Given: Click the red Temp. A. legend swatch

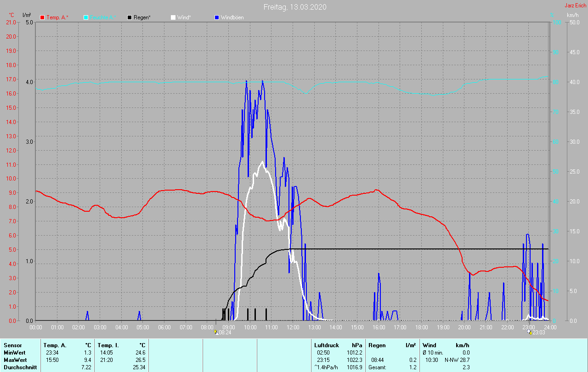Looking at the screenshot, I should pyautogui.click(x=42, y=17).
